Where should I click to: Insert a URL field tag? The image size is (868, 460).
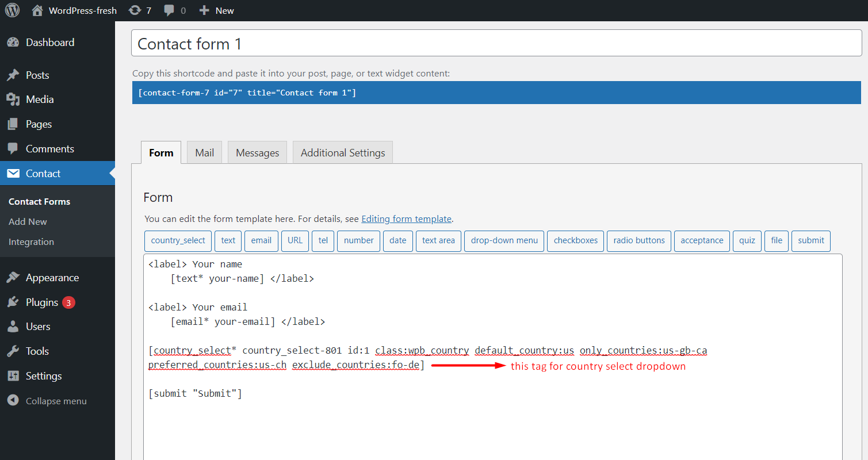(295, 241)
